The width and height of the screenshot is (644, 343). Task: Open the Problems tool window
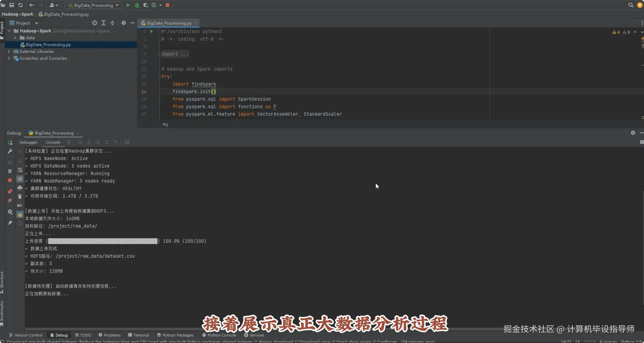(110, 335)
